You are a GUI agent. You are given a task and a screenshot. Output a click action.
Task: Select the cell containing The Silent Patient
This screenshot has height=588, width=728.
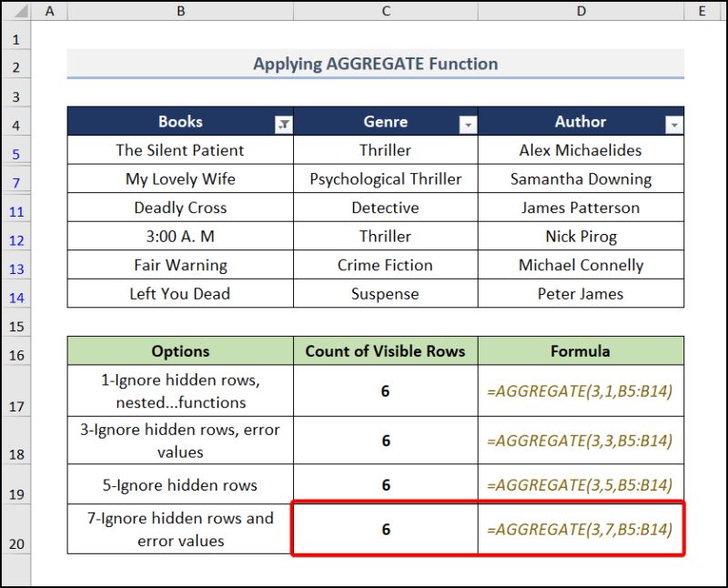180,149
